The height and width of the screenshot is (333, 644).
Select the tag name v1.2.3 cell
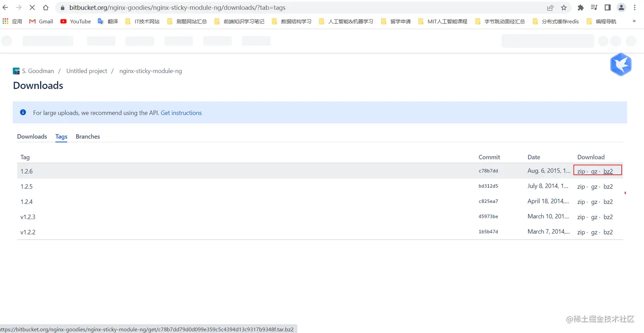[x=28, y=217]
